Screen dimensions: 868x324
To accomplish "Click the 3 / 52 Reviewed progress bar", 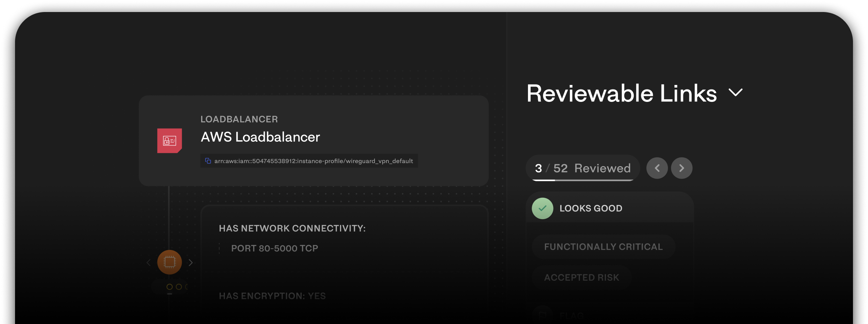I will 583,180.
